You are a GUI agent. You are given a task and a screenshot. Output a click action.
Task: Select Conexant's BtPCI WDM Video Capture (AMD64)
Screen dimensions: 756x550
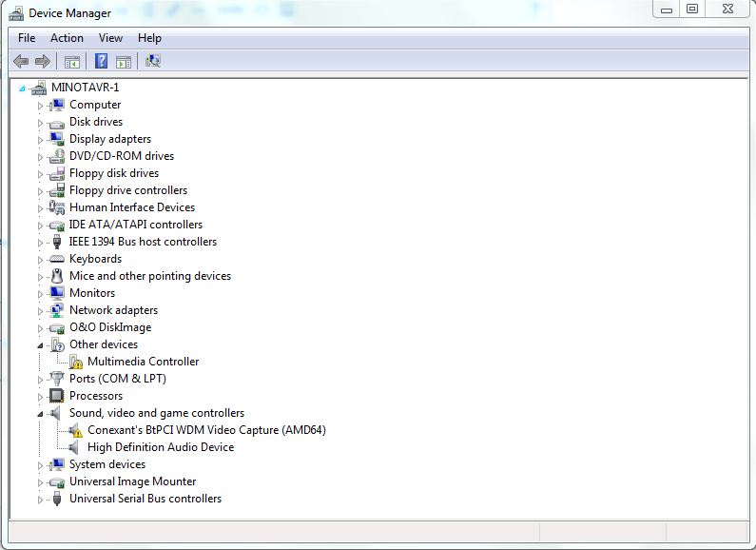tap(207, 430)
